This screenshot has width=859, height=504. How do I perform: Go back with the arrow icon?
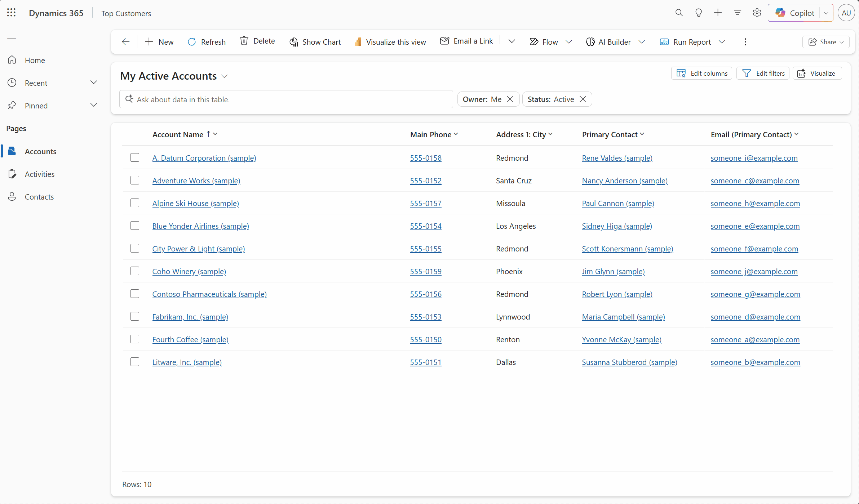[125, 42]
